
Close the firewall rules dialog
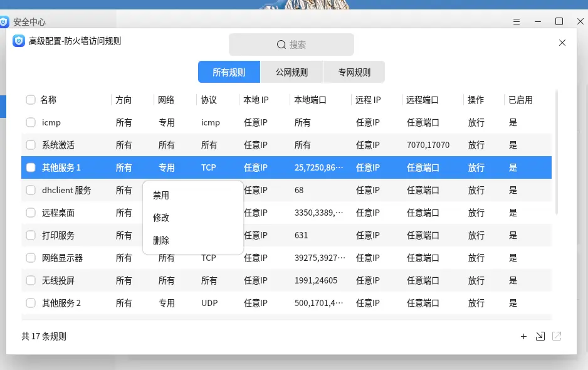pos(562,43)
